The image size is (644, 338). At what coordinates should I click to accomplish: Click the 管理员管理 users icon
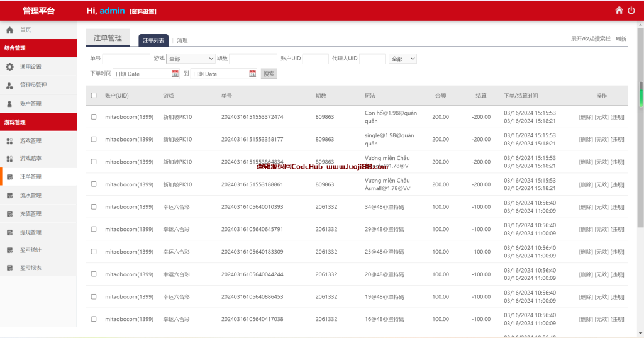(x=10, y=85)
